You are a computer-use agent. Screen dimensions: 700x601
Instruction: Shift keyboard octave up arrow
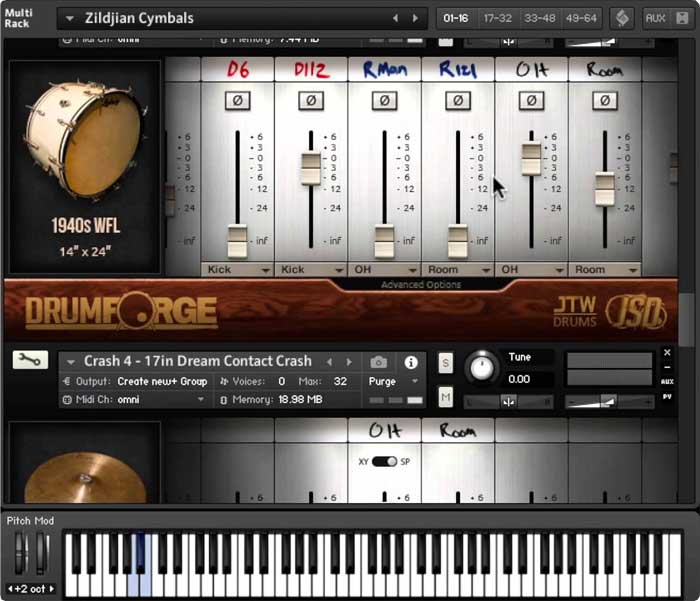52,588
